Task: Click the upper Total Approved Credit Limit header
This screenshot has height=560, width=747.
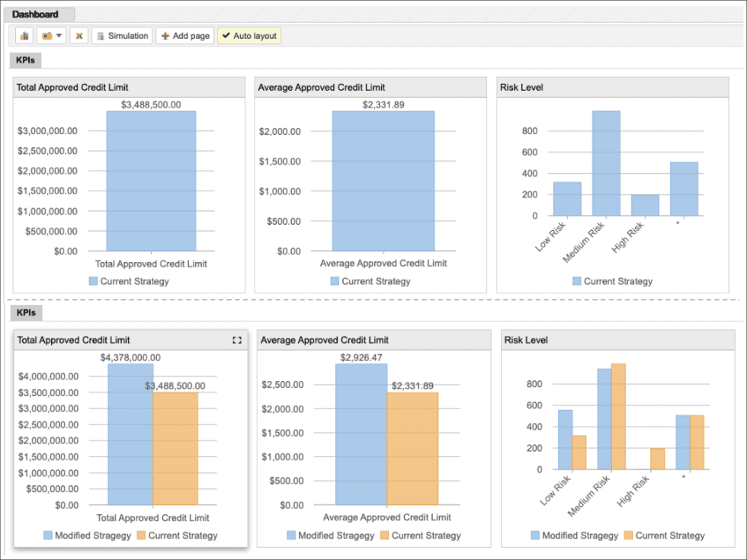Action: 129,87
